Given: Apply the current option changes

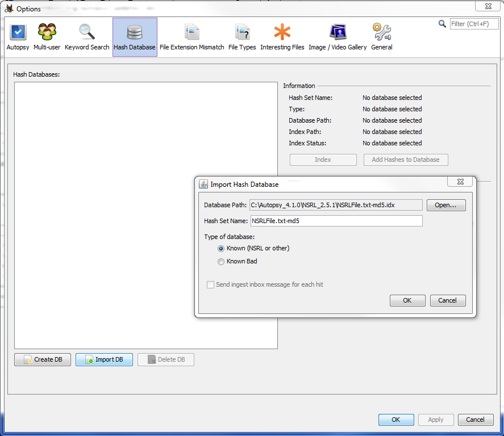Looking at the screenshot, I should point(436,420).
